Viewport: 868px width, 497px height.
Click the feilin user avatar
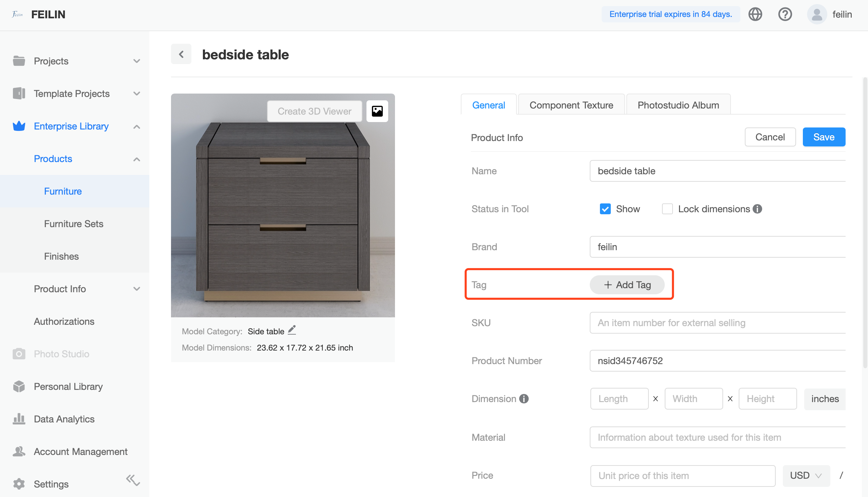coord(816,14)
